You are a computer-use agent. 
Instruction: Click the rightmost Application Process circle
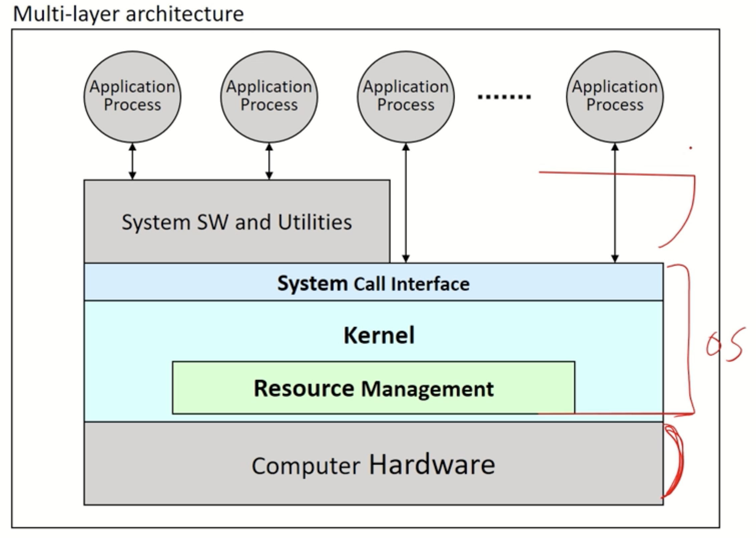coord(615,96)
